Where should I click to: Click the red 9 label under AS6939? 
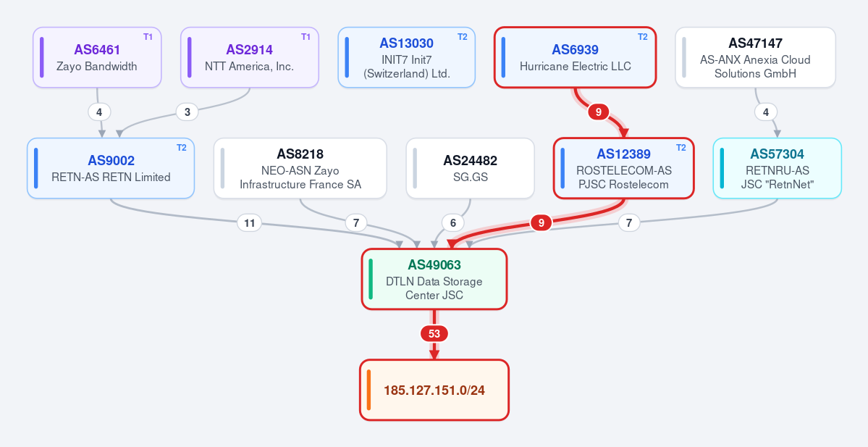click(x=599, y=112)
